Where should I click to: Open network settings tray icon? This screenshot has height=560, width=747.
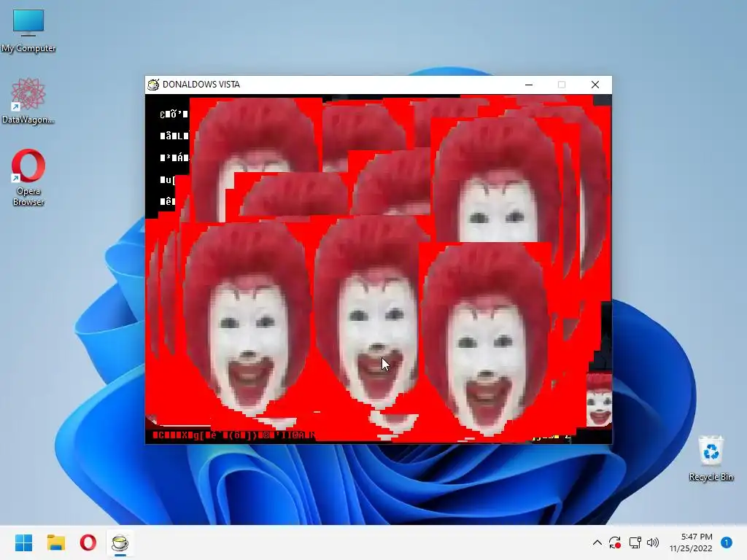pyautogui.click(x=635, y=542)
